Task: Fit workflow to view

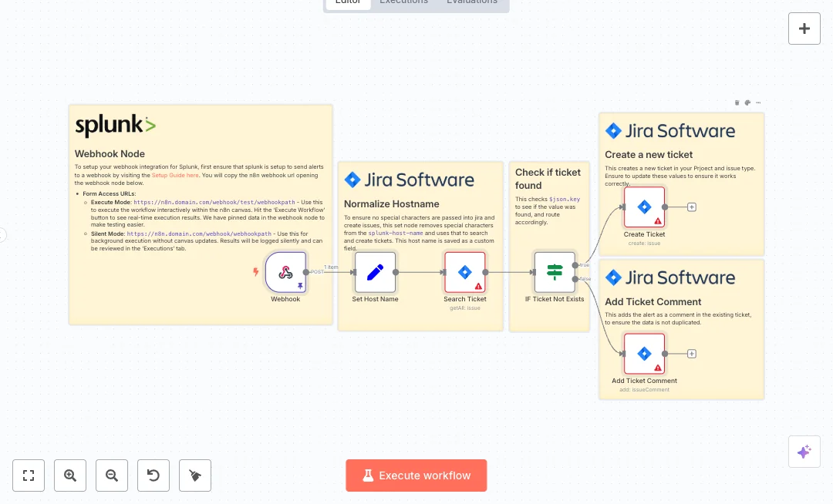Action: point(29,475)
